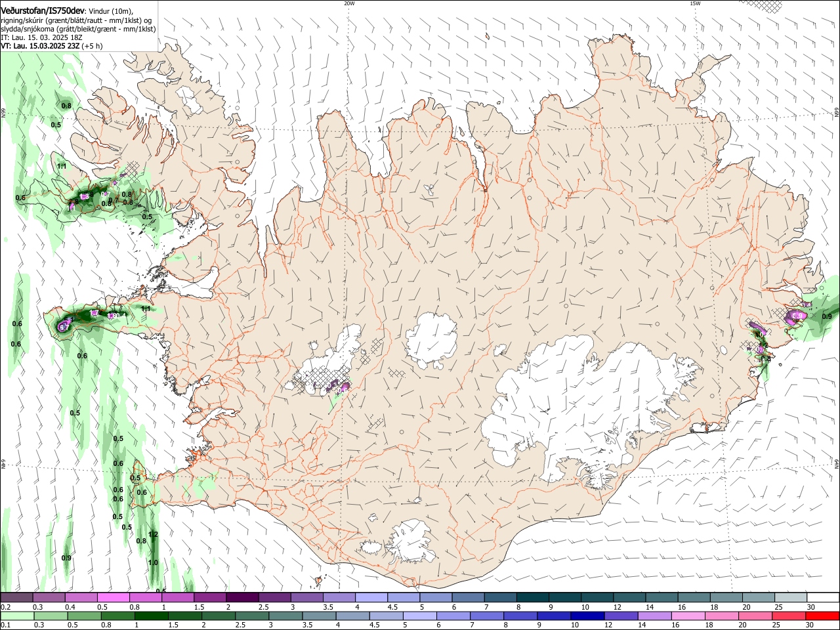Viewport: 840px width, 630px height.
Task: Click the '0.2' label in upper legend row
Action: [x=5, y=607]
